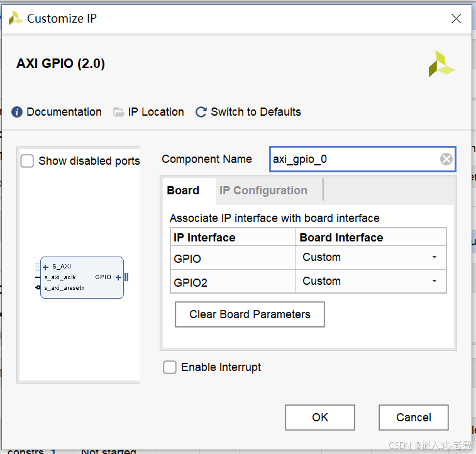Switch to the IP Configuration tab
This screenshot has width=476, height=454.
click(263, 191)
